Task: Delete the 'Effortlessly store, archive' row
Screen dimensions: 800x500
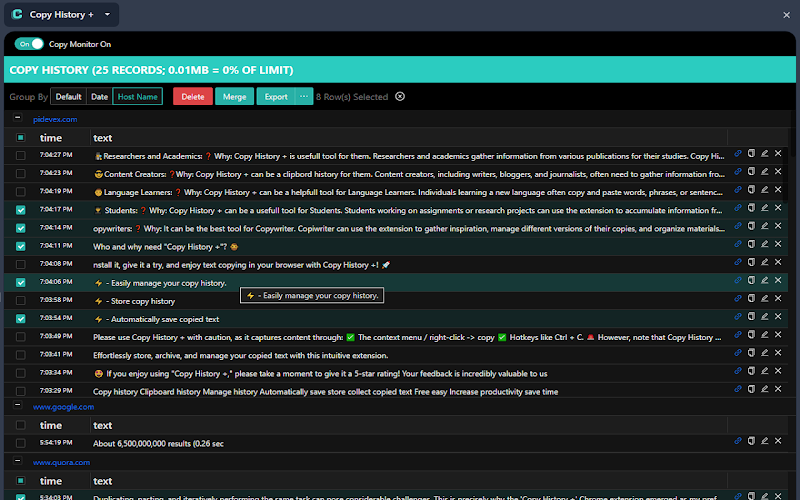Action: click(778, 353)
